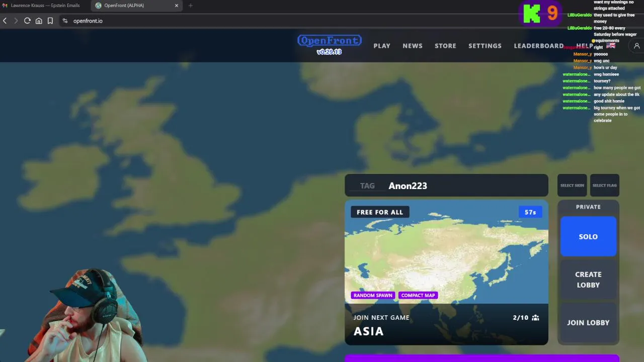Edit the Anon223 username field
Screen dimensions: 644x362
coord(465,186)
